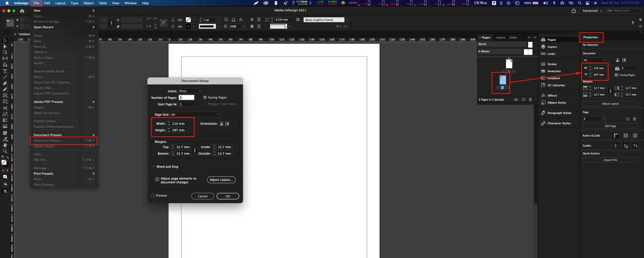Open the Intent dropdown
Viewport: 644px width, 258px height.
coord(190,91)
